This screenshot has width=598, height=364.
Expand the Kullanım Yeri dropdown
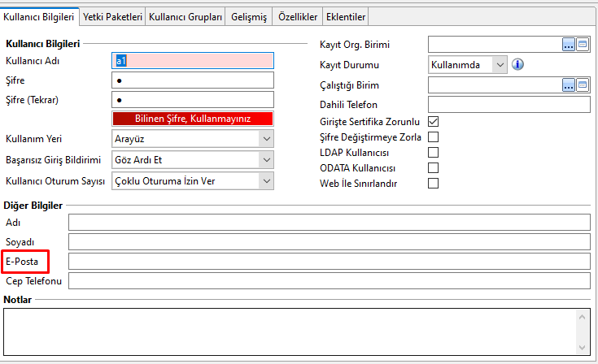[x=266, y=139]
